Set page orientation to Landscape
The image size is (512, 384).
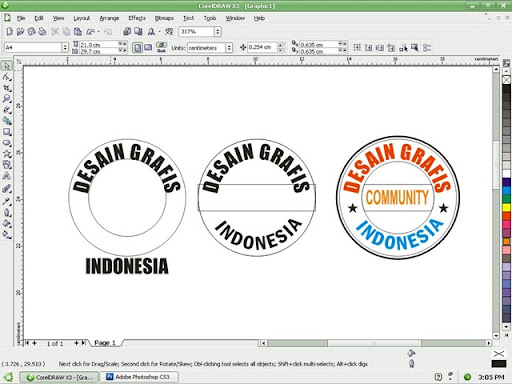coord(148,48)
